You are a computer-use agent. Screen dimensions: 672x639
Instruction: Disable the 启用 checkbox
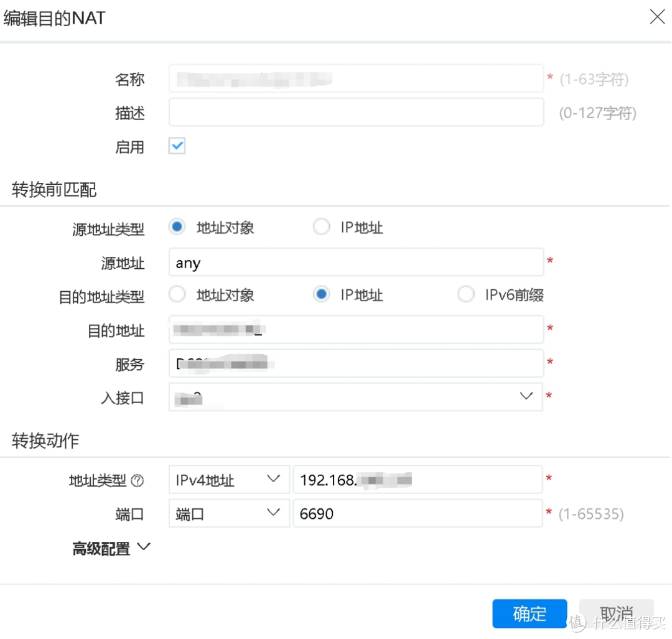click(177, 146)
